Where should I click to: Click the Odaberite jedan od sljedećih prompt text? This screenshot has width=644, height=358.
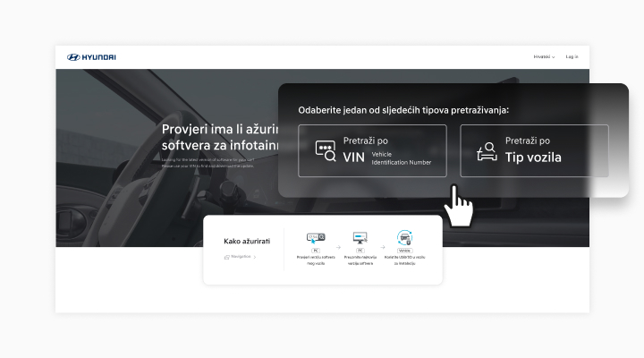point(403,110)
